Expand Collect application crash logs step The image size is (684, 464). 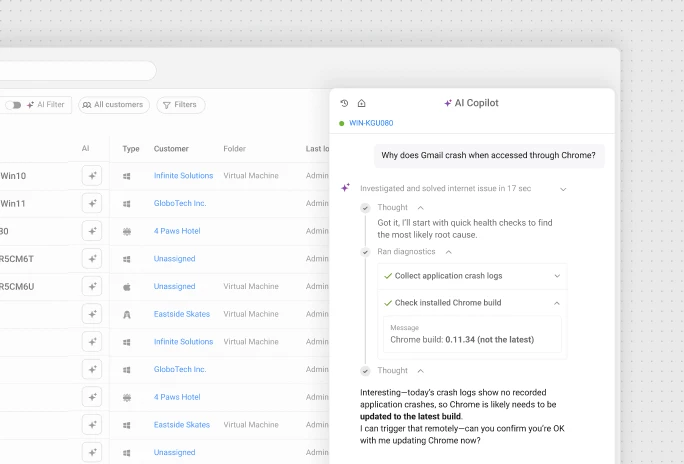coord(557,276)
